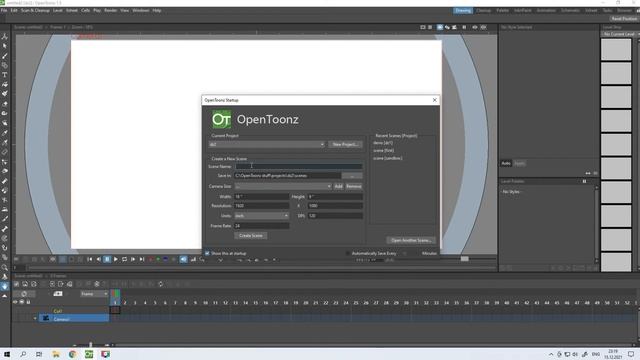Step to the next frame

(x=133, y=259)
